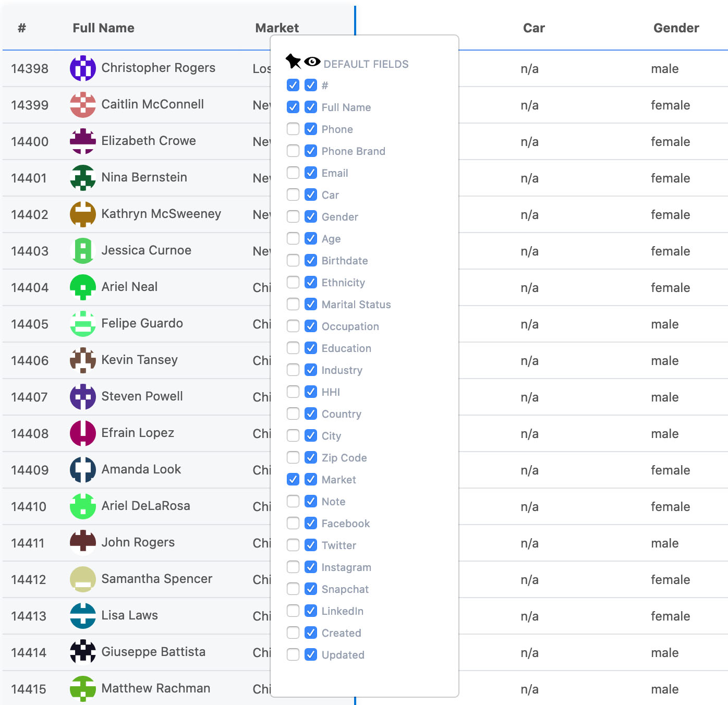Select the LinkedIn field label

tap(342, 611)
